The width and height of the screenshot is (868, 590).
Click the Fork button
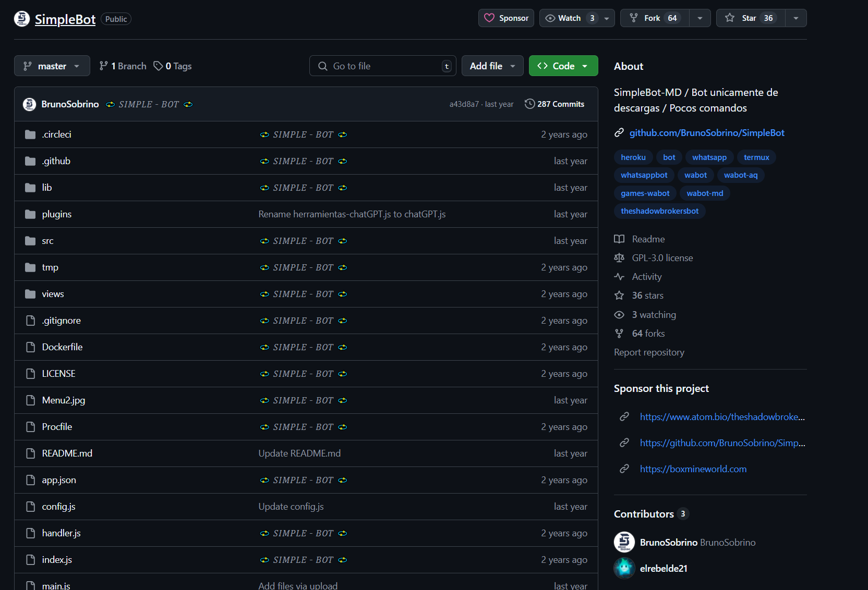[x=655, y=18]
